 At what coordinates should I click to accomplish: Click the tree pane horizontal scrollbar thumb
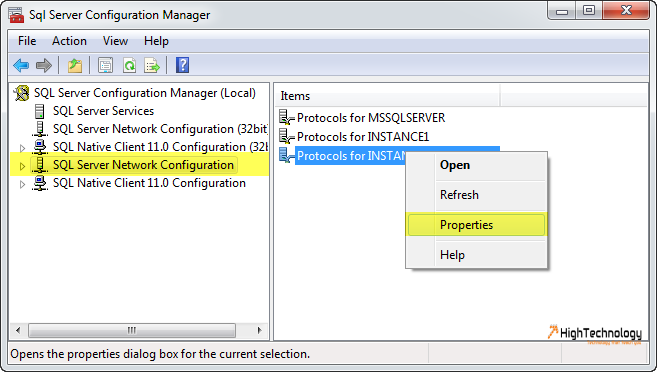pos(132,331)
